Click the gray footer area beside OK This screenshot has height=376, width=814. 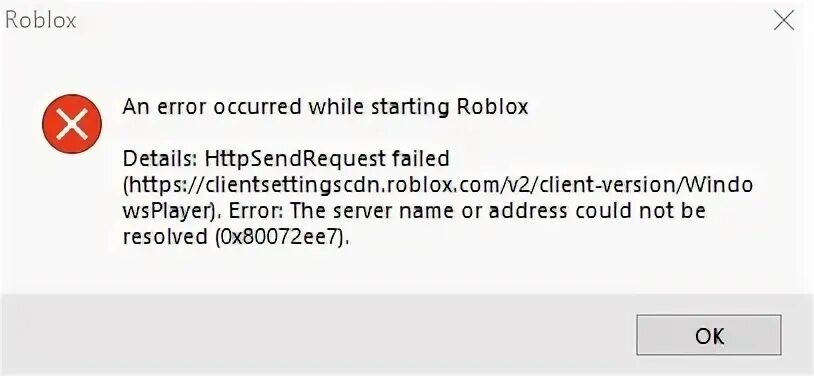(317, 335)
